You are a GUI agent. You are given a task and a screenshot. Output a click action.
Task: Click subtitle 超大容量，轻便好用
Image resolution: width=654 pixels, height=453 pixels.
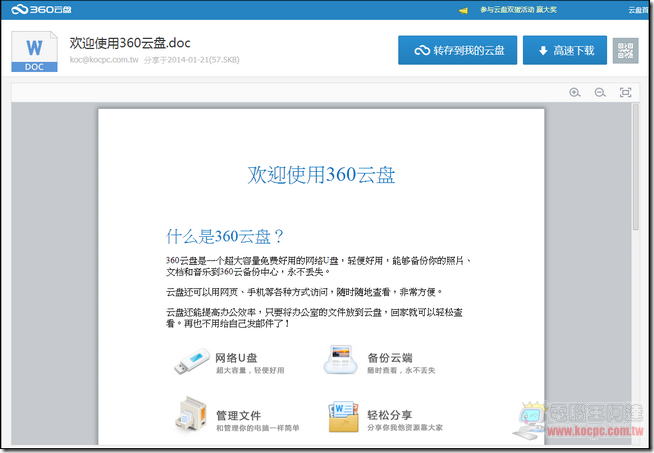tap(250, 370)
